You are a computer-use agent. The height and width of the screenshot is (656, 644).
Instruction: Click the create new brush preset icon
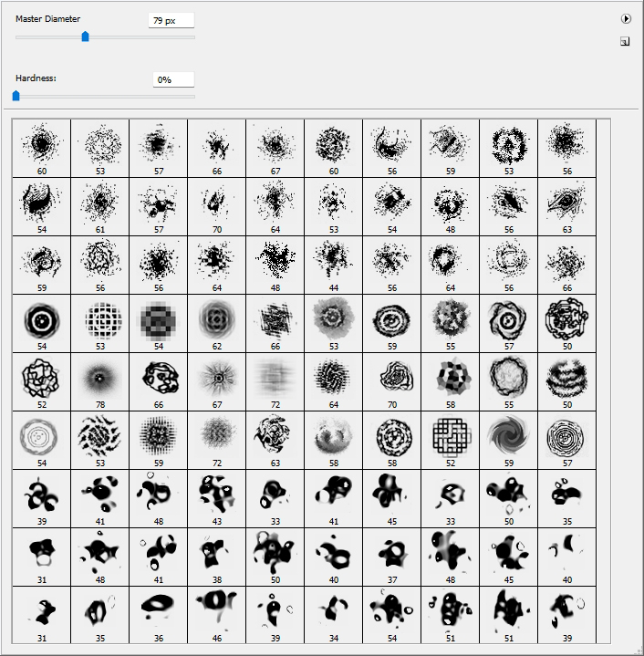click(625, 41)
